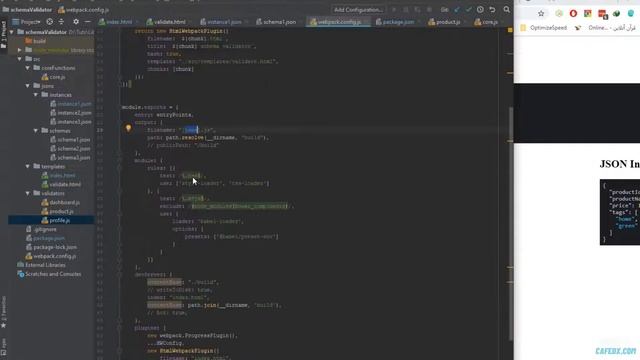Open instance2.json in project tree
The width and height of the screenshot is (640, 360).
pos(70,113)
